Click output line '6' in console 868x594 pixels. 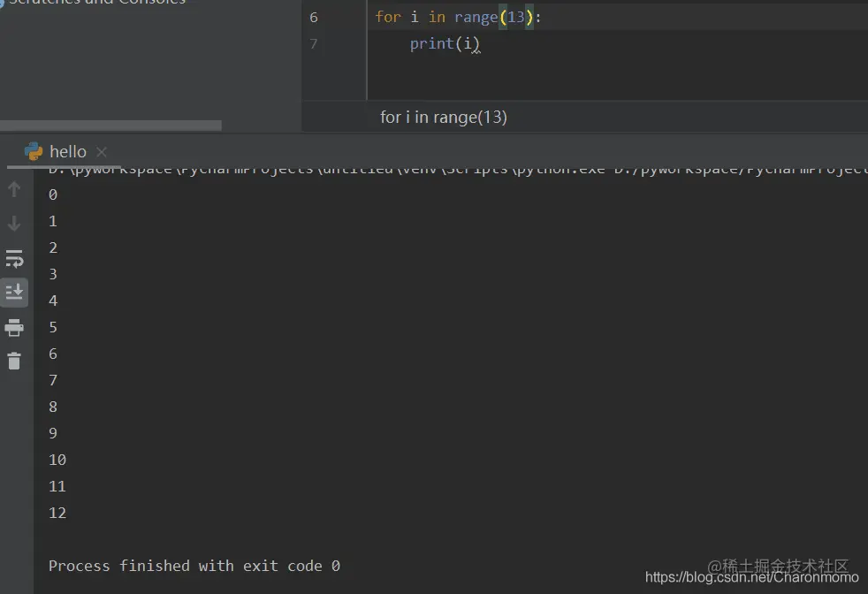point(53,354)
